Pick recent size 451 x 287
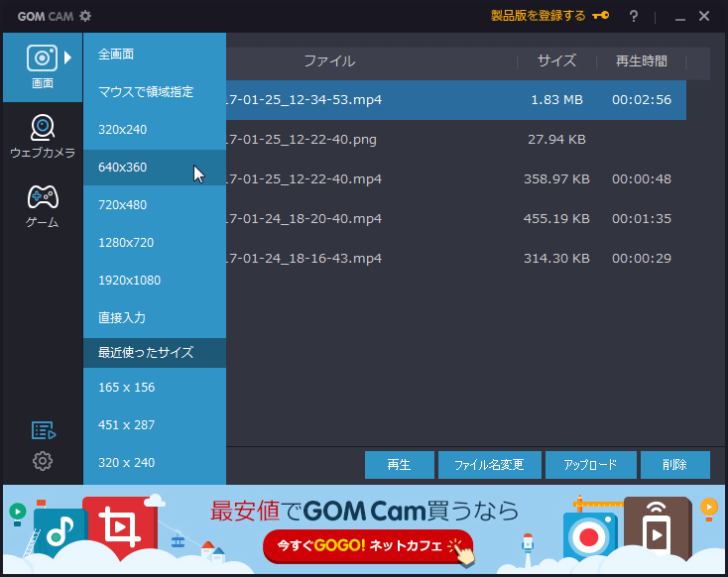The width and height of the screenshot is (728, 577). (155, 424)
